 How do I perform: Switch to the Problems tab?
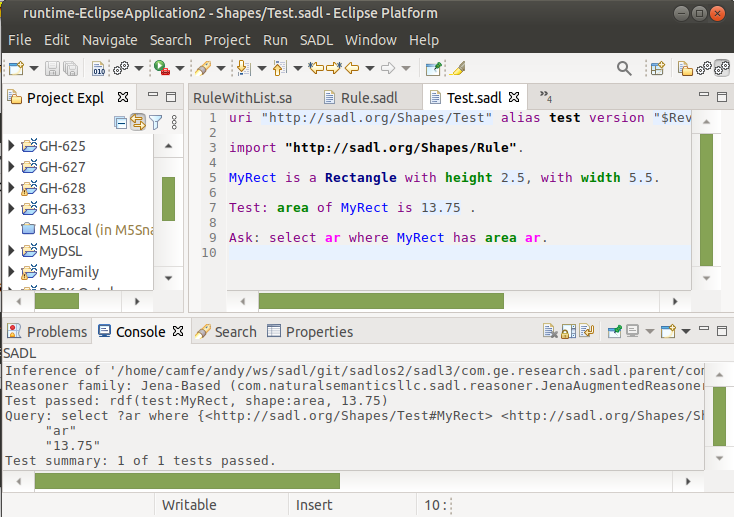tap(47, 332)
